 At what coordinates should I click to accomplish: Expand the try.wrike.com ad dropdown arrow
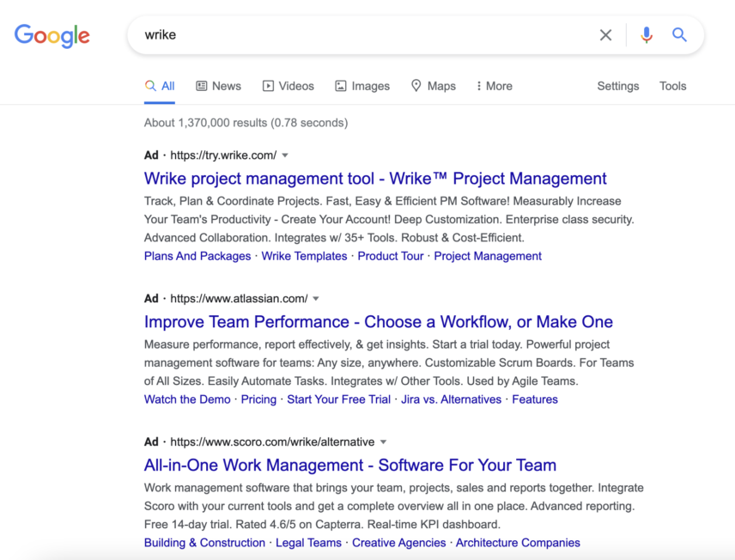tap(285, 155)
